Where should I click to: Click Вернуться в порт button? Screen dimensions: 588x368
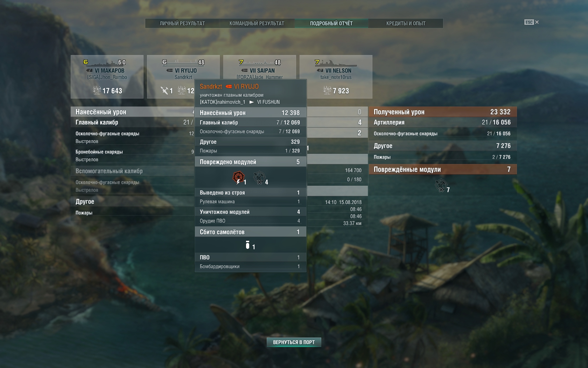click(294, 342)
